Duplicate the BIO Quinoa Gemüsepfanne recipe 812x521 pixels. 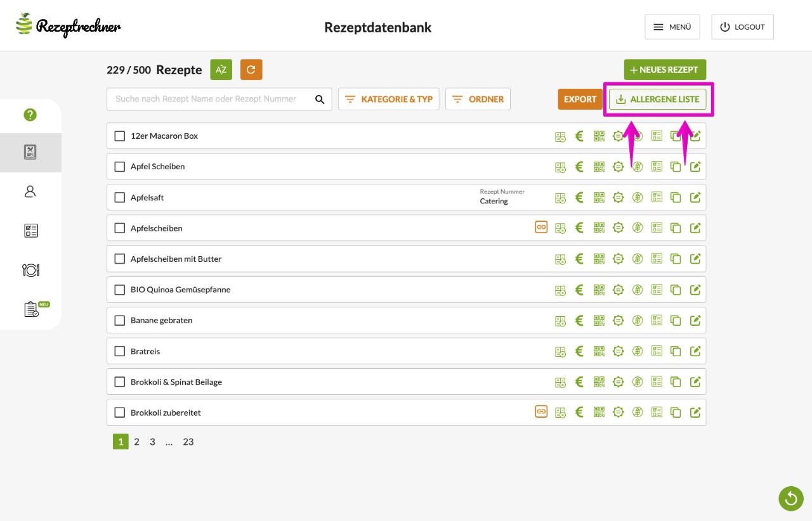[676, 290]
